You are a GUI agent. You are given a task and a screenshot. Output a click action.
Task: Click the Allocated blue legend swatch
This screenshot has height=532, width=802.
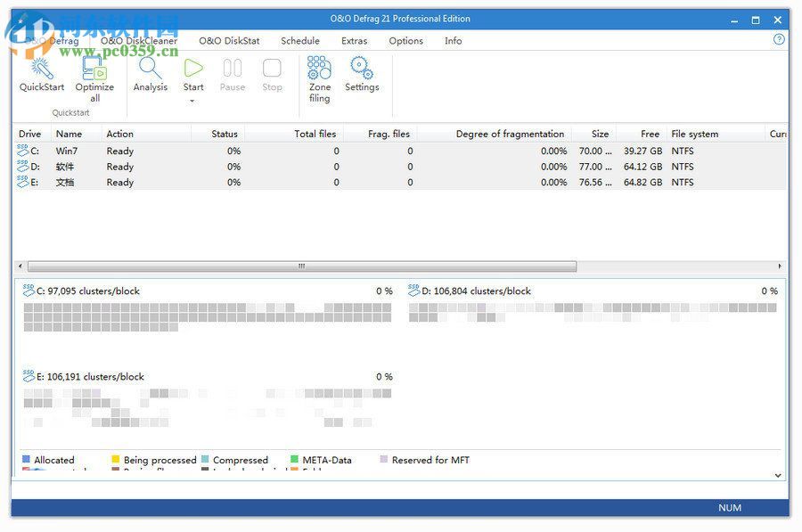pos(27,459)
